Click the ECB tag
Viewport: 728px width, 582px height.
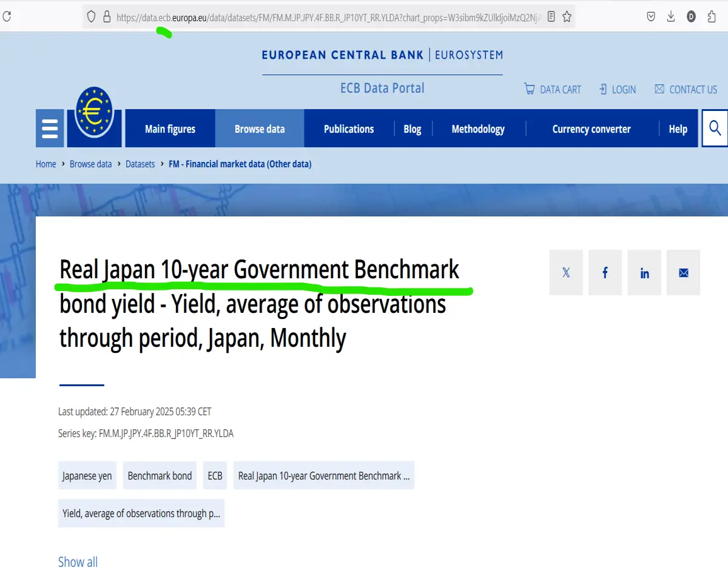215,475
